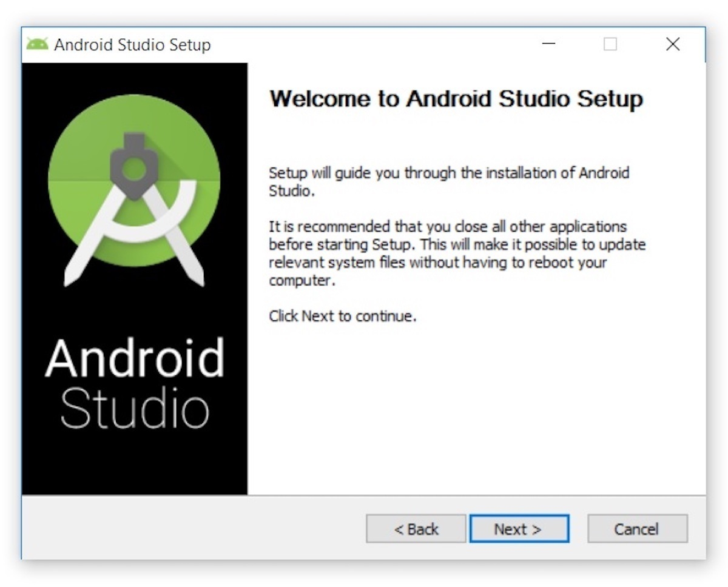The image size is (728, 587).
Task: Go back using the < Back button
Action: point(416,529)
